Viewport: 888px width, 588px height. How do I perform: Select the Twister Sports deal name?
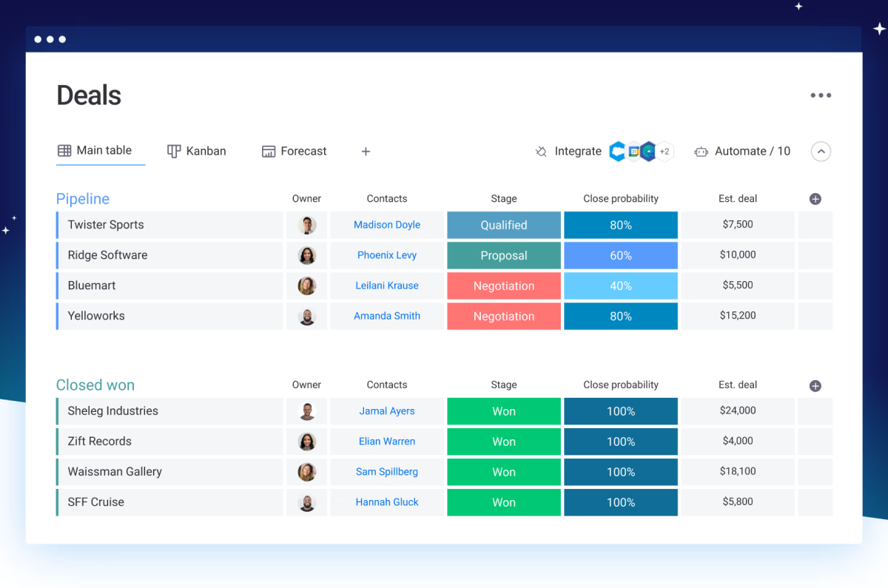click(106, 225)
